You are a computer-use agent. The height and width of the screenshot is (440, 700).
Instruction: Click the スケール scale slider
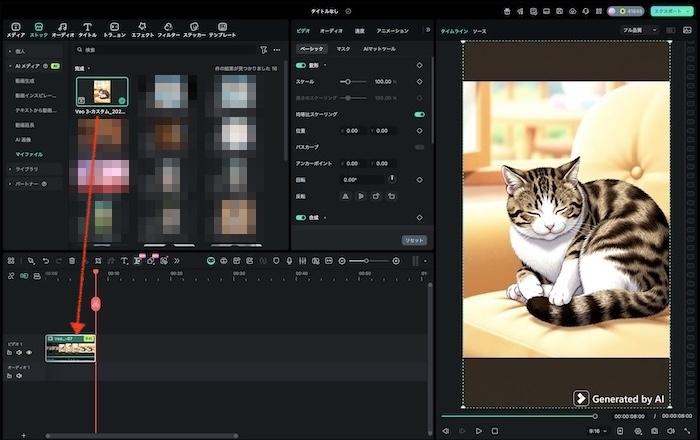(x=352, y=81)
